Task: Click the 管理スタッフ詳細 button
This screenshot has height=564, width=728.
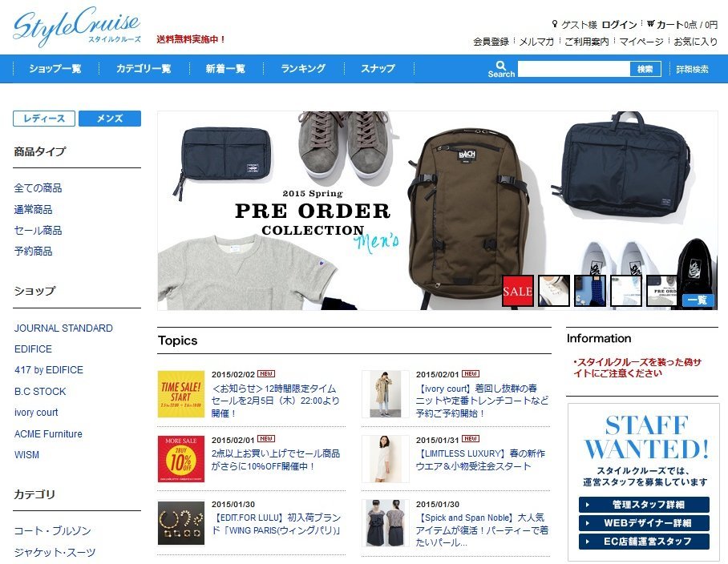Action: 644,504
